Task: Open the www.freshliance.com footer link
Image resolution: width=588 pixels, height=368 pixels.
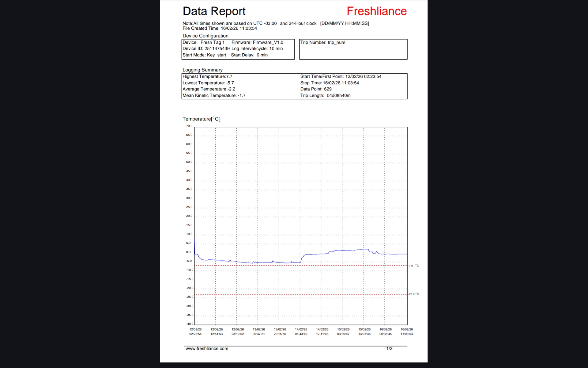Action: pos(207,348)
